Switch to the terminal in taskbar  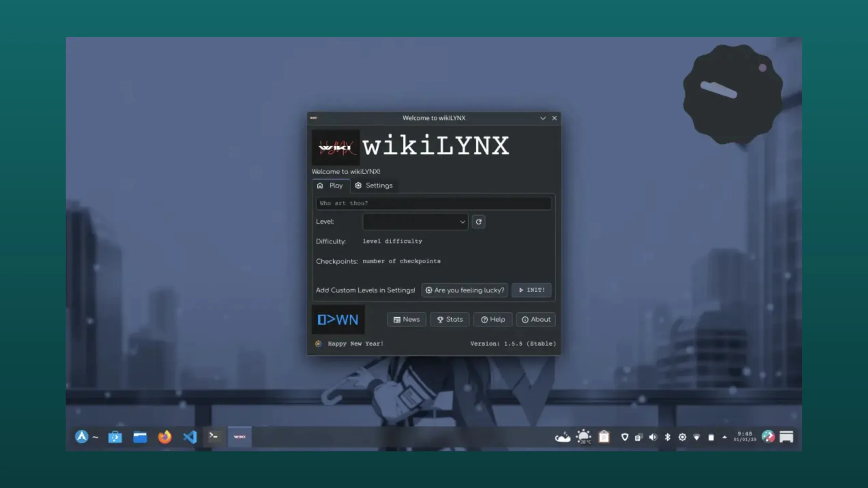pyautogui.click(x=214, y=437)
